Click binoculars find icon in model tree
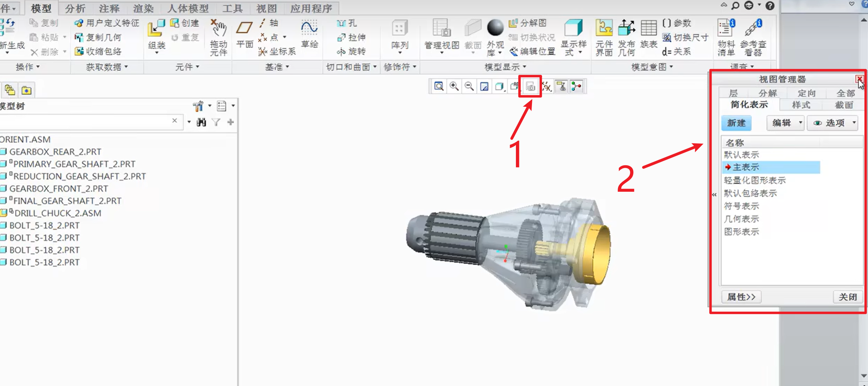 201,122
